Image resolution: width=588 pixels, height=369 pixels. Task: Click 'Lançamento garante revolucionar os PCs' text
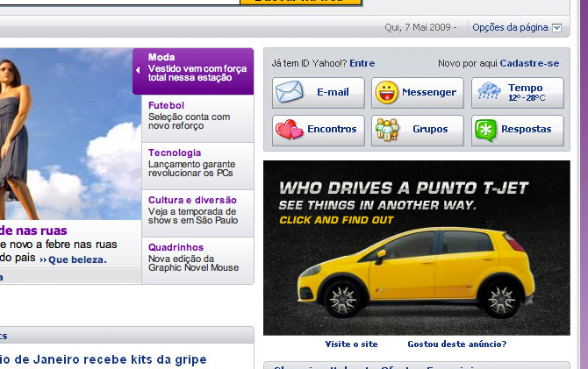tap(191, 168)
